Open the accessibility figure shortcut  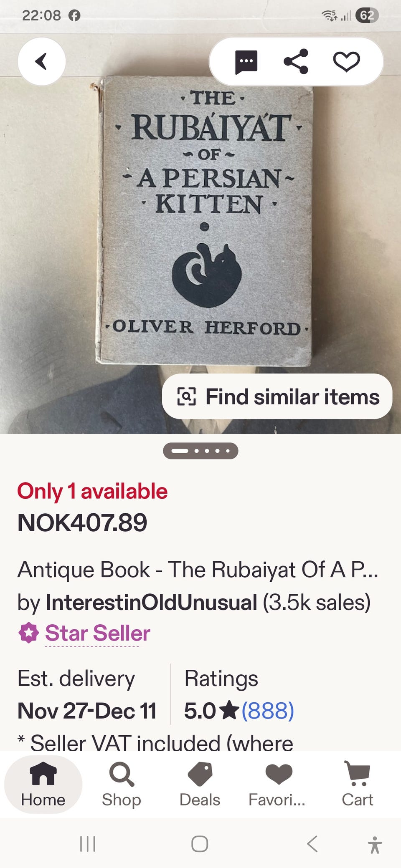pos(375,845)
